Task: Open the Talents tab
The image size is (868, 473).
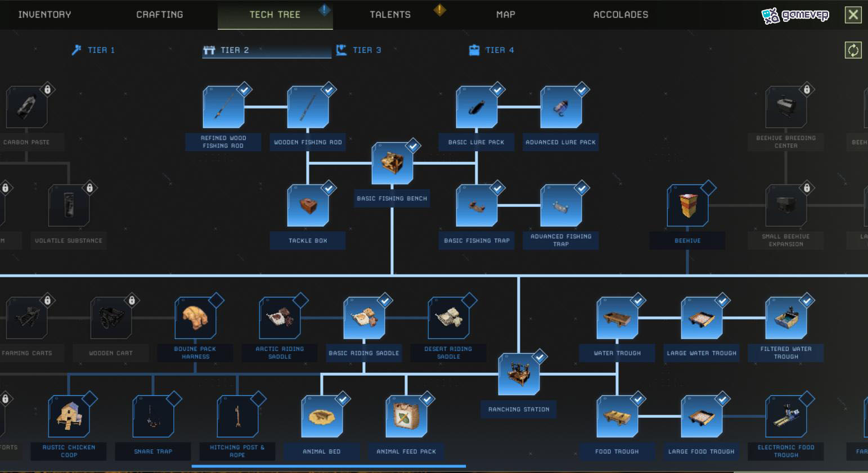Action: tap(390, 15)
